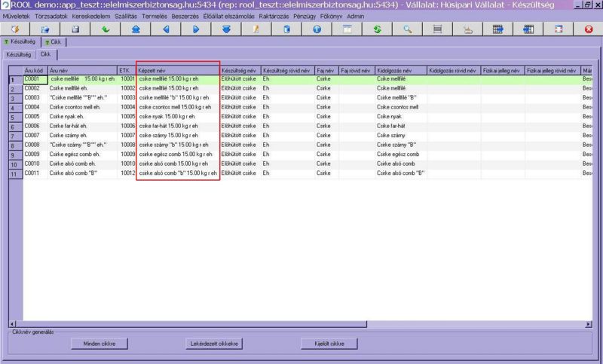This screenshot has width=603, height=364.
Task: Select row header number 7
Action: [x=16, y=136]
